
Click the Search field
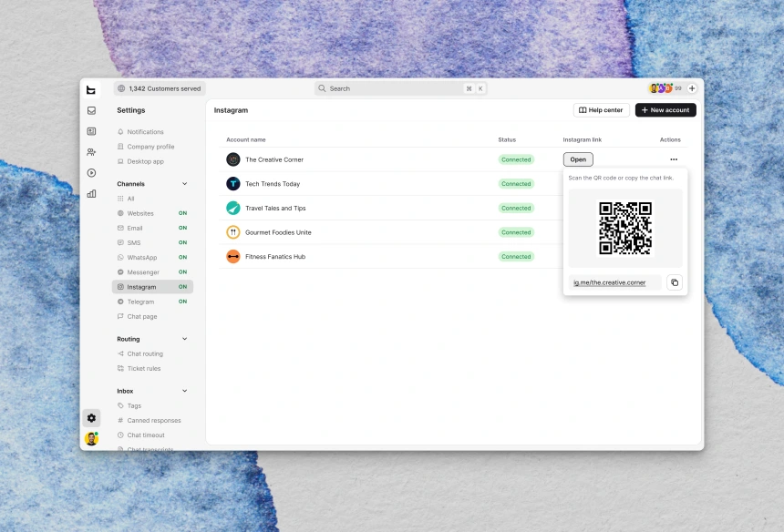click(401, 88)
